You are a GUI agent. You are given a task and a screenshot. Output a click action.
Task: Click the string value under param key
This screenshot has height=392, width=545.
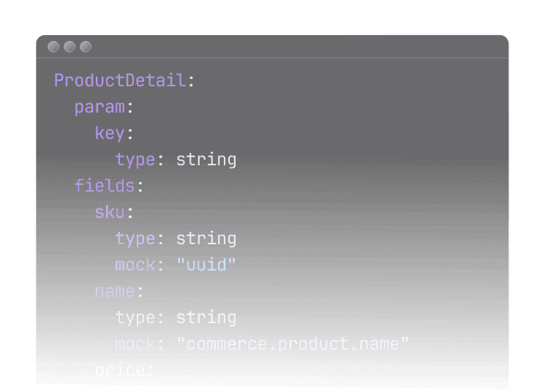pos(206,159)
